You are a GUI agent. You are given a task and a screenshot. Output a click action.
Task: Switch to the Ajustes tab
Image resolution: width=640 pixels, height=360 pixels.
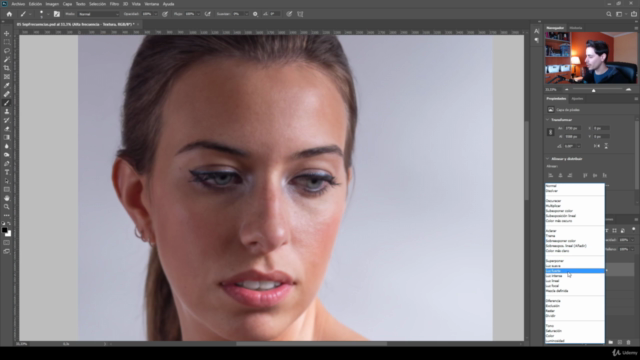click(577, 99)
